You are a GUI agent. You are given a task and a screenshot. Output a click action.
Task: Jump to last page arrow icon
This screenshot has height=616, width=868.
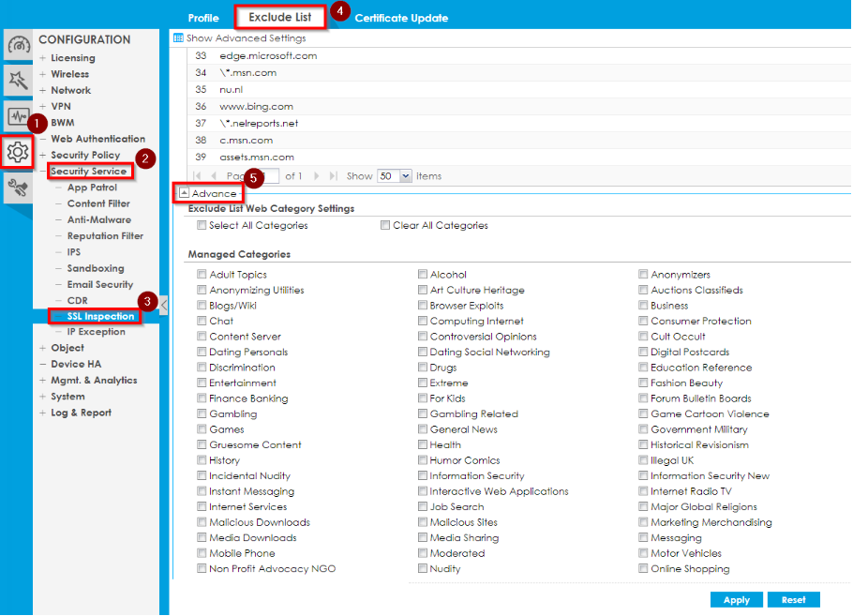coord(333,176)
